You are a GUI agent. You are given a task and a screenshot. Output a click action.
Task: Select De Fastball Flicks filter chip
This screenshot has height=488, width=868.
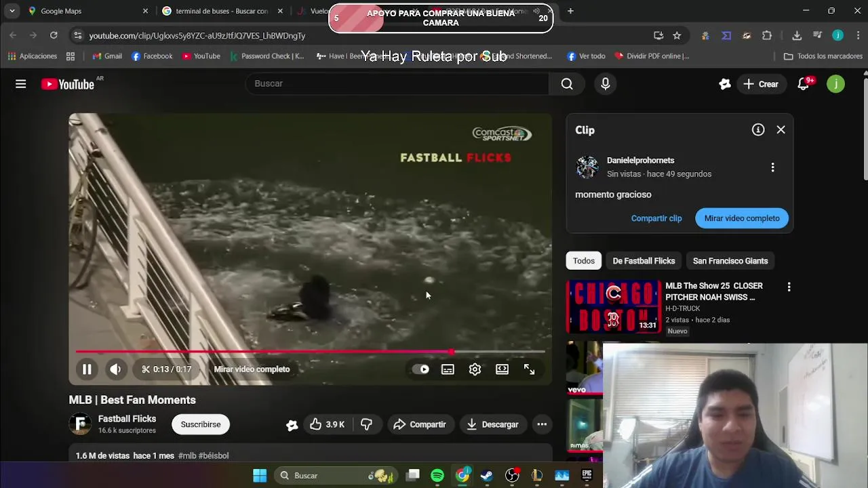pyautogui.click(x=644, y=261)
